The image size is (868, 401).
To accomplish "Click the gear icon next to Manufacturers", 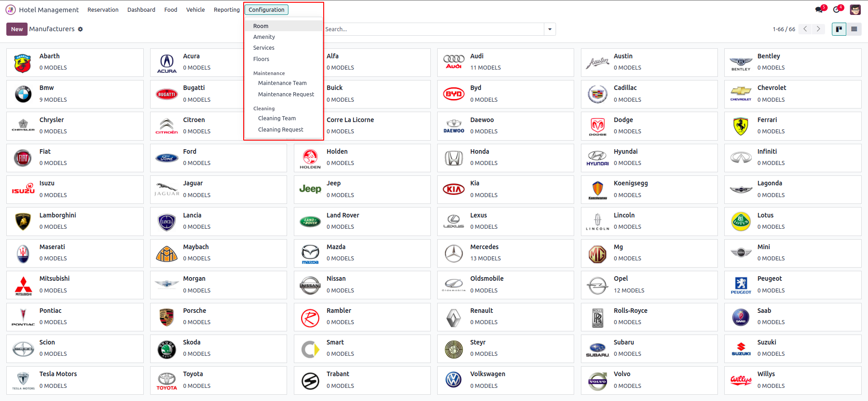I will (x=80, y=29).
